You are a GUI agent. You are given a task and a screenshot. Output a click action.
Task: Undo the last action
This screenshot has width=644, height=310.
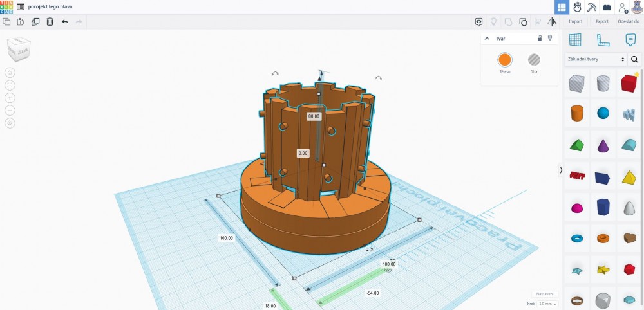pyautogui.click(x=64, y=21)
